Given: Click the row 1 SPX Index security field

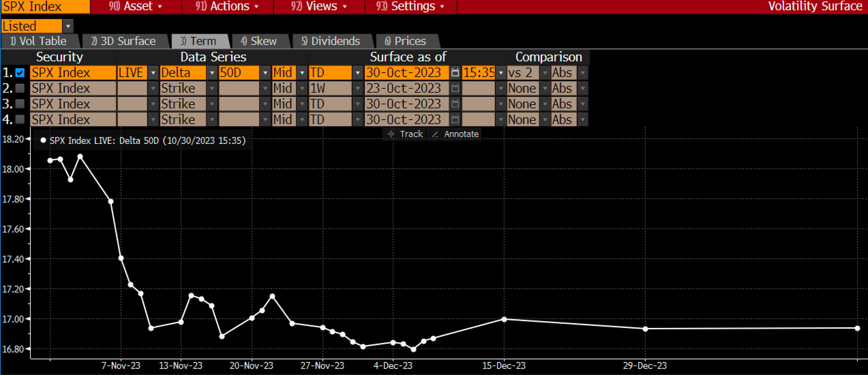Looking at the screenshot, I should [x=73, y=73].
